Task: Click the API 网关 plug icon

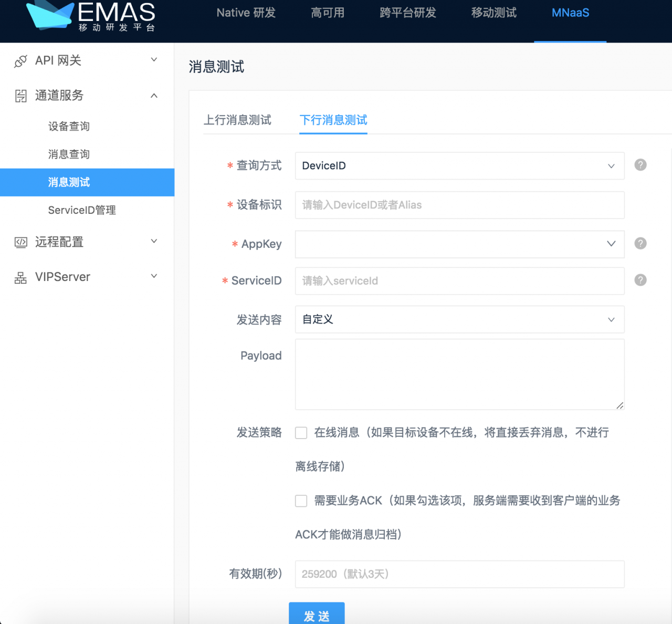Action: pos(20,61)
